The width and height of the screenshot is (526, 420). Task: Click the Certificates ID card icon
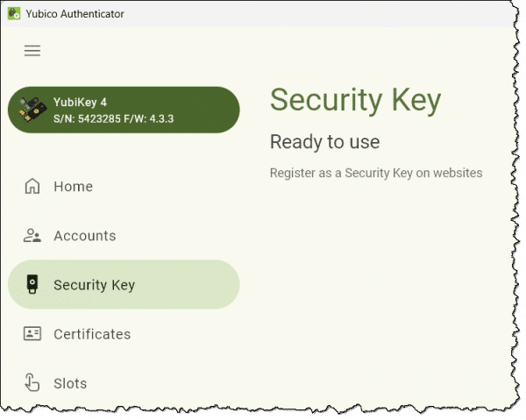point(32,334)
